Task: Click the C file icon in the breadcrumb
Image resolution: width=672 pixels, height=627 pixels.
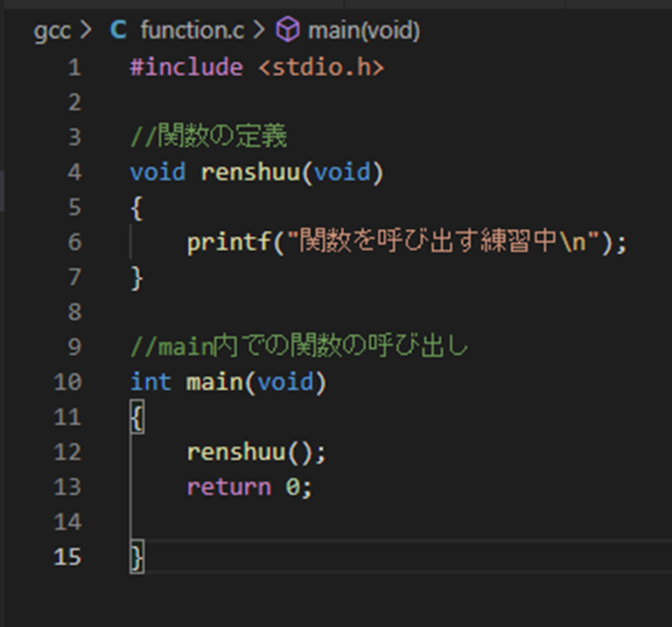Action: click(x=118, y=31)
